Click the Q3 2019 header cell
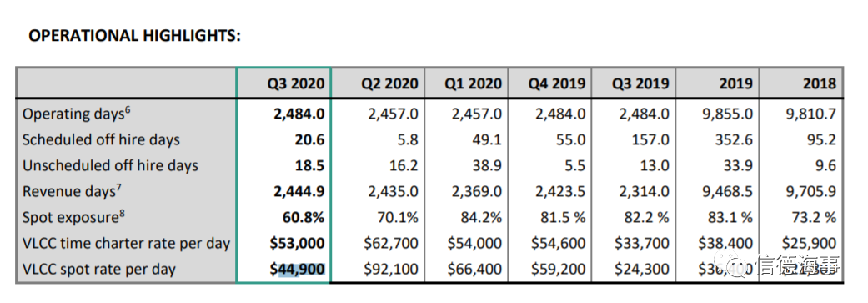 click(x=640, y=84)
